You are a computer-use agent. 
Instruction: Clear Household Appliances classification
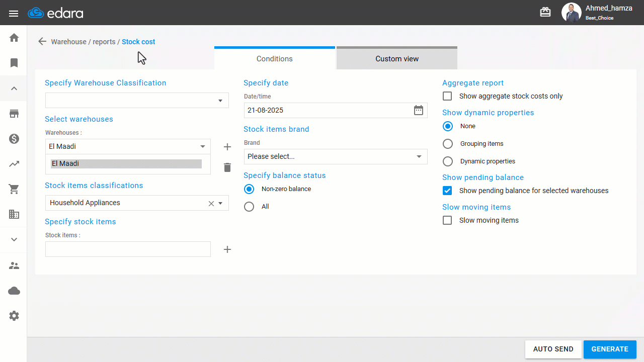coord(211,203)
